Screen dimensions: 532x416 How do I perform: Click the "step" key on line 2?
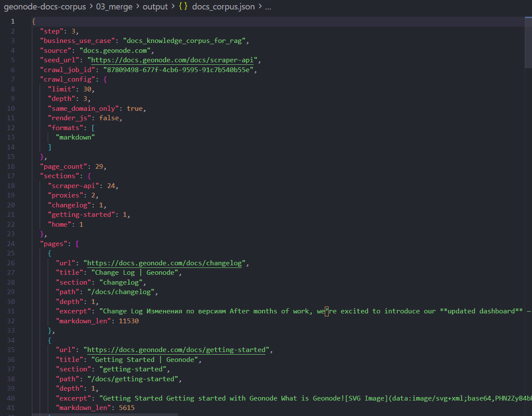point(51,31)
